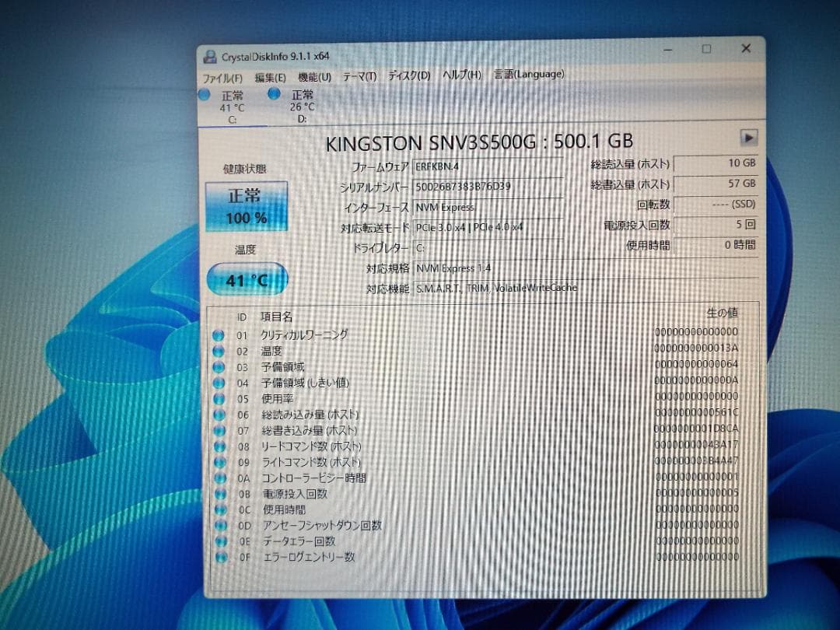840x630 pixels.
Task: Open the ディスク(D) disk selection menu
Action: (x=408, y=75)
